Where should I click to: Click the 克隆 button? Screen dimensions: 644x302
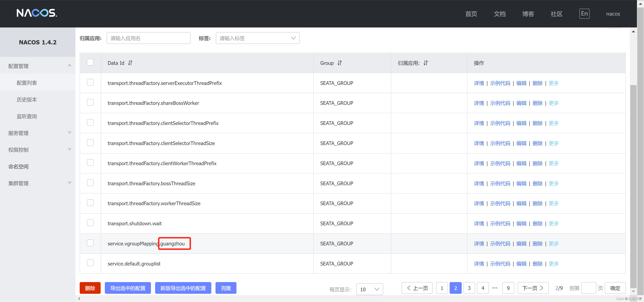(226, 288)
